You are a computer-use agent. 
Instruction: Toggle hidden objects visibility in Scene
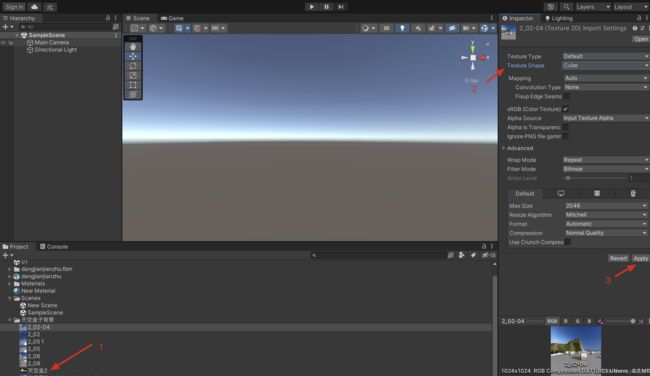pos(452,28)
